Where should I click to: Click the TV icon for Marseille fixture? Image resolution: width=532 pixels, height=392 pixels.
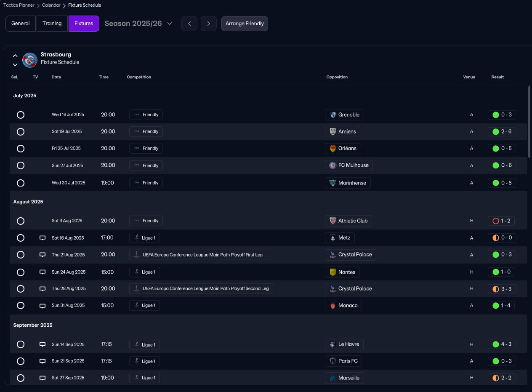pyautogui.click(x=42, y=378)
